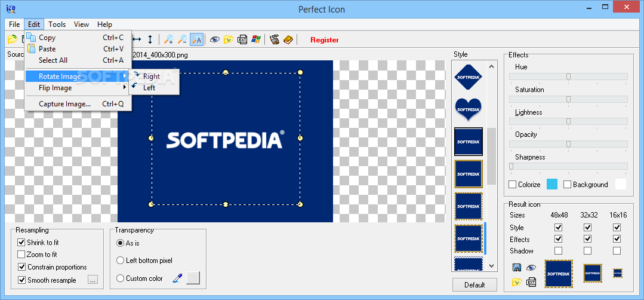
Task: Click the wizard character toolbar icon
Action: click(275, 39)
